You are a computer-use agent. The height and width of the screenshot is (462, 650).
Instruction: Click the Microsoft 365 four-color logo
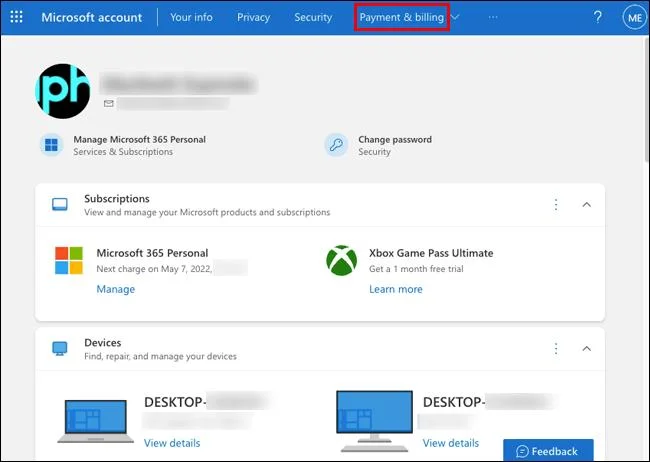69,260
